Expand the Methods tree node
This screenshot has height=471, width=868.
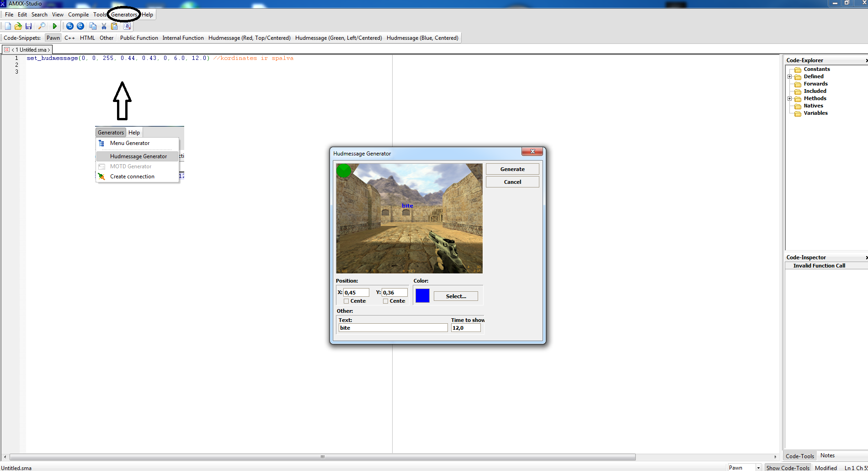789,99
